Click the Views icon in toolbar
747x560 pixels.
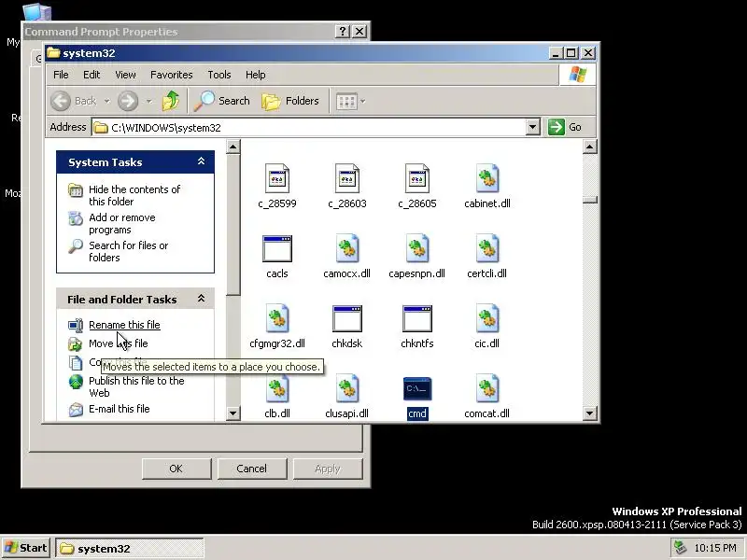[346, 101]
